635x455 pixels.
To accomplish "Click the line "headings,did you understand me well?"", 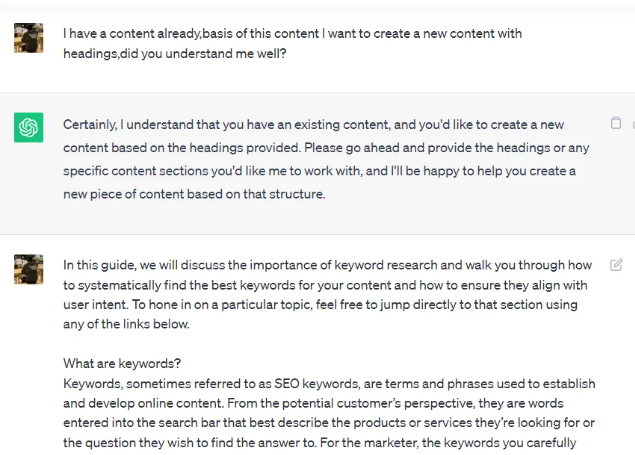I will tap(175, 53).
